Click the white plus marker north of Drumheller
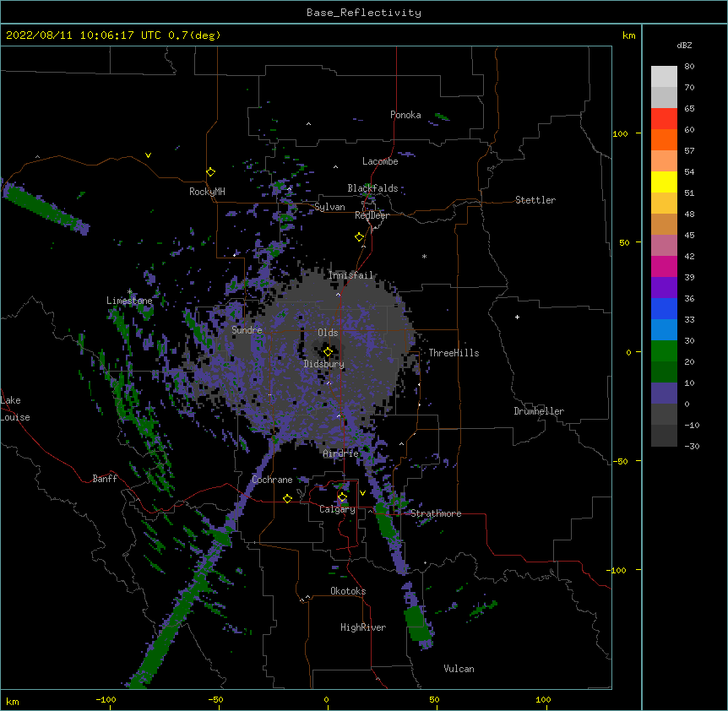This screenshot has width=728, height=711. (517, 317)
